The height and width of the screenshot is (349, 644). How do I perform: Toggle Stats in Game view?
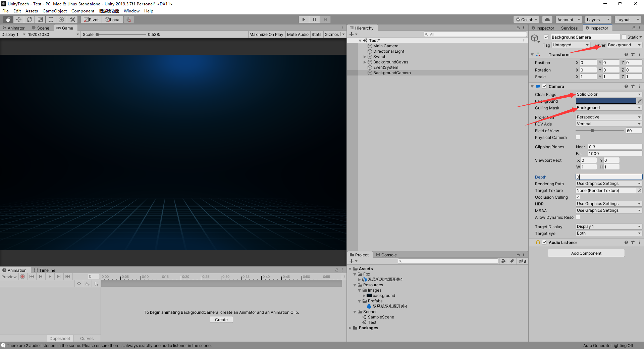click(316, 34)
